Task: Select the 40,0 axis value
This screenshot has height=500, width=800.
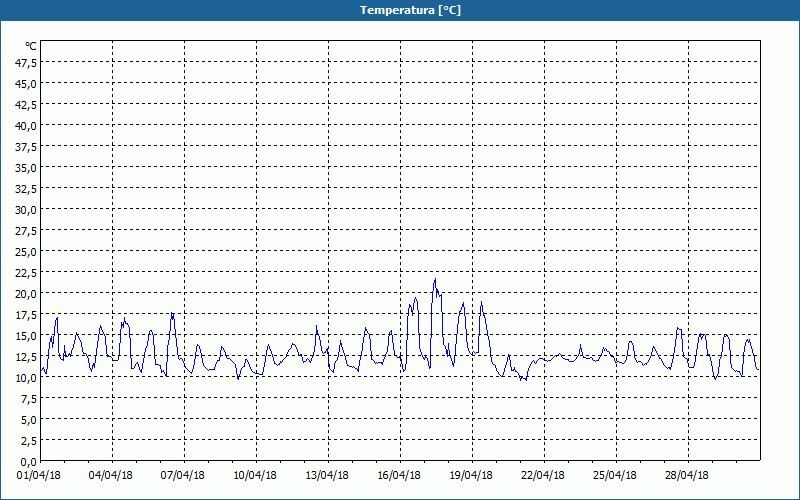Action: coord(27,126)
